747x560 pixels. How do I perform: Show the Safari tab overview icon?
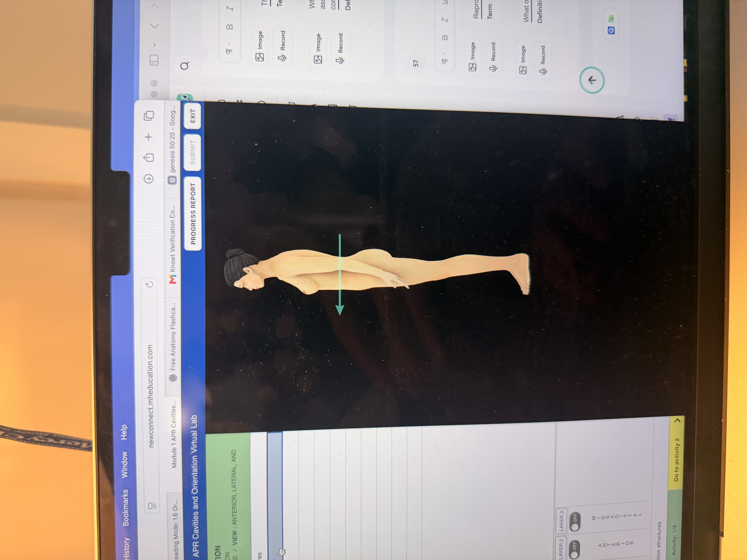149,116
